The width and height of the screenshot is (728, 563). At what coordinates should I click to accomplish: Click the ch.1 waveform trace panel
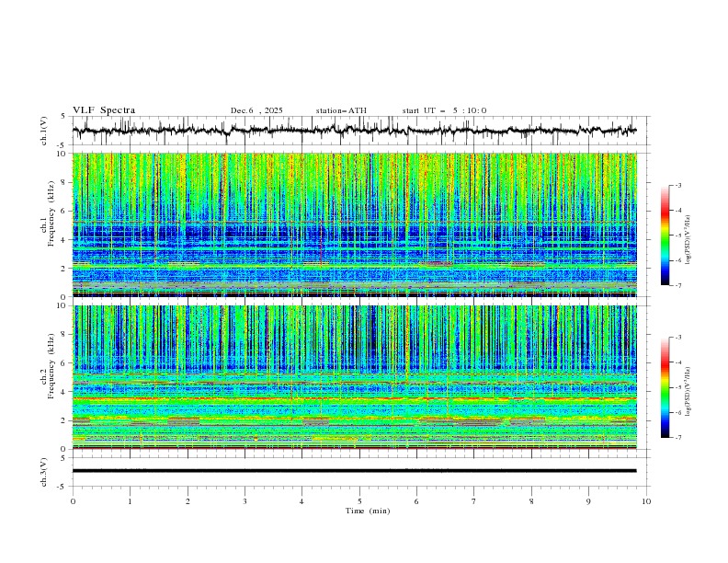click(x=361, y=131)
